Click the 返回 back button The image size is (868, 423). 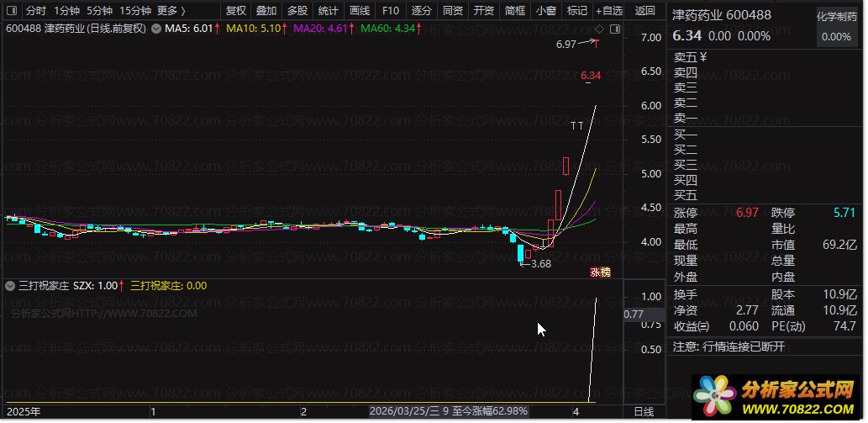pyautogui.click(x=645, y=11)
